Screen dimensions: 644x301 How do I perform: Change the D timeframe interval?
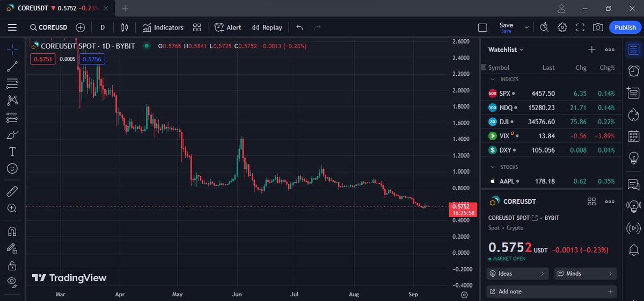coord(103,27)
